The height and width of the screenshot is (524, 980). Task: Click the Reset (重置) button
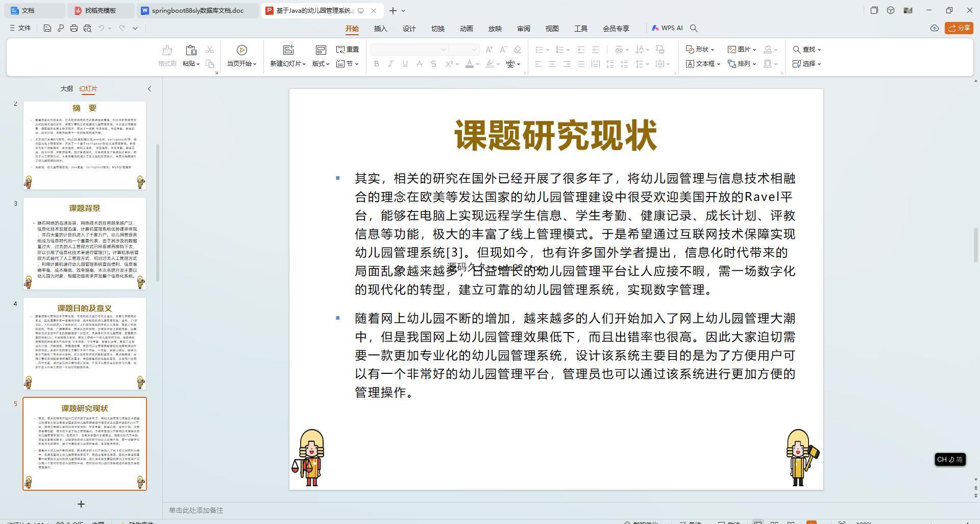coord(348,50)
